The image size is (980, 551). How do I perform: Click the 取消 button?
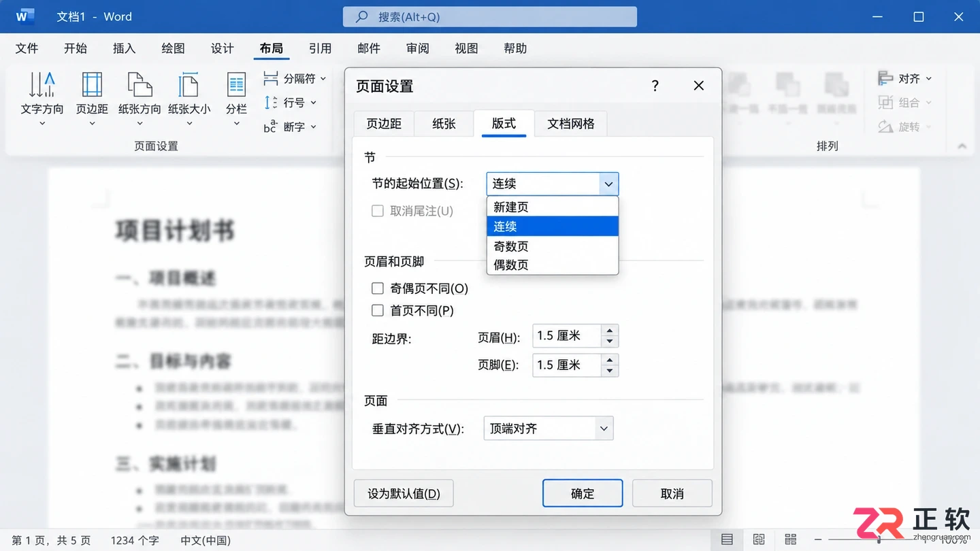[x=672, y=493]
